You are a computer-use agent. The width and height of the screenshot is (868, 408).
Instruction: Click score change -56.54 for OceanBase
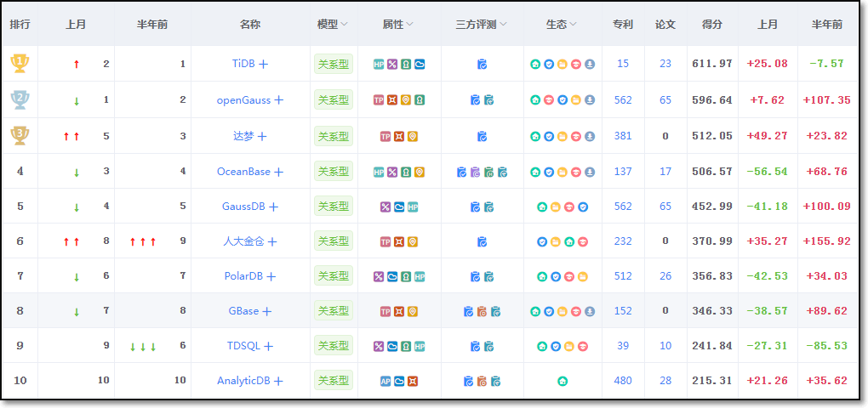tap(768, 172)
